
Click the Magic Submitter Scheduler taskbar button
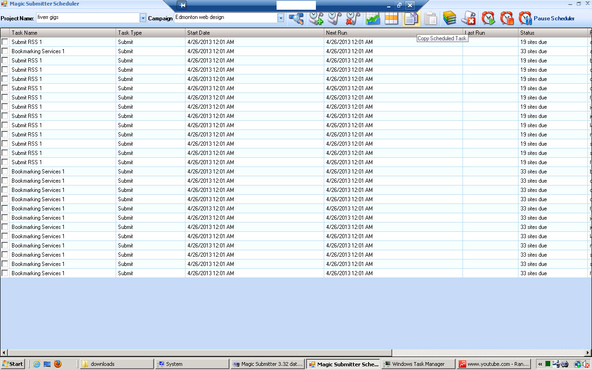click(343, 364)
